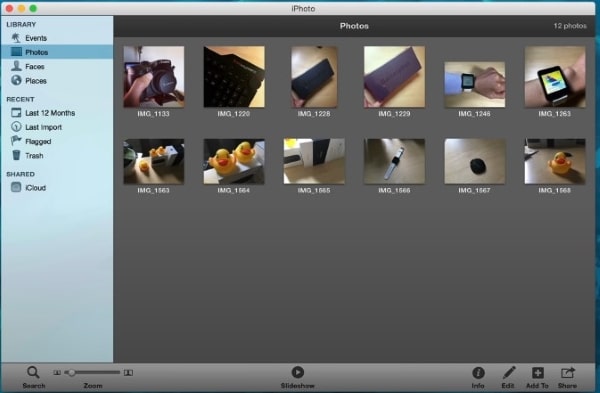Select camera photo IMG_1133 thumbnail

[x=154, y=77]
